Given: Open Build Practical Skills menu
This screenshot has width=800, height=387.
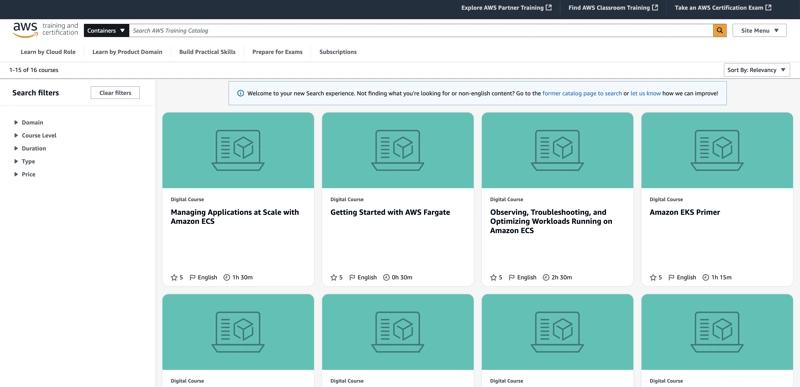Looking at the screenshot, I should tap(207, 52).
